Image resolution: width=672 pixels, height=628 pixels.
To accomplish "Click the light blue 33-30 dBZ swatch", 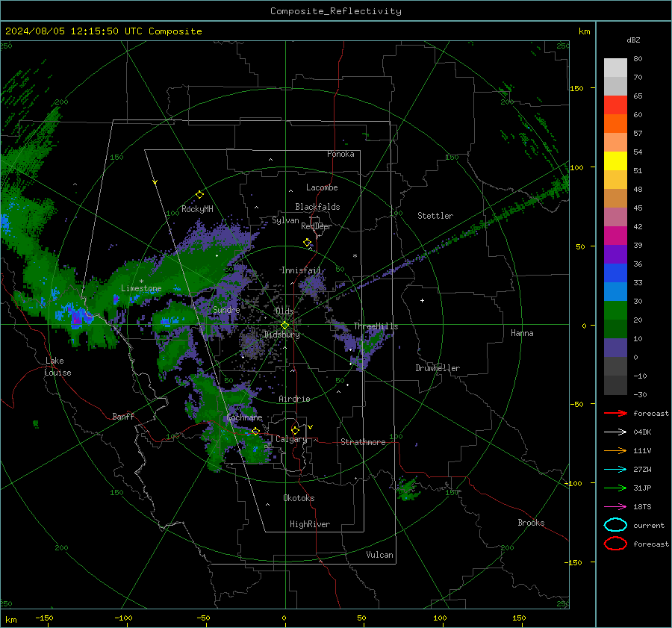I will 615,291.
